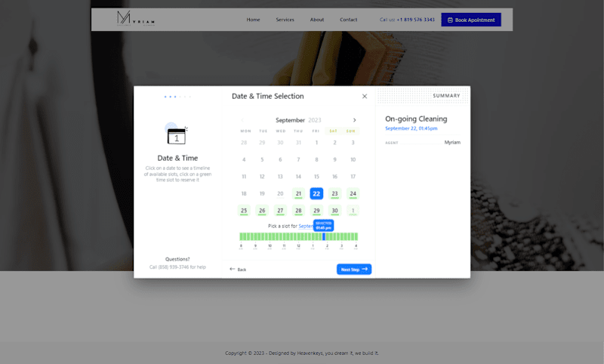Select September 28 on calendar
The height and width of the screenshot is (364, 604).
point(298,210)
